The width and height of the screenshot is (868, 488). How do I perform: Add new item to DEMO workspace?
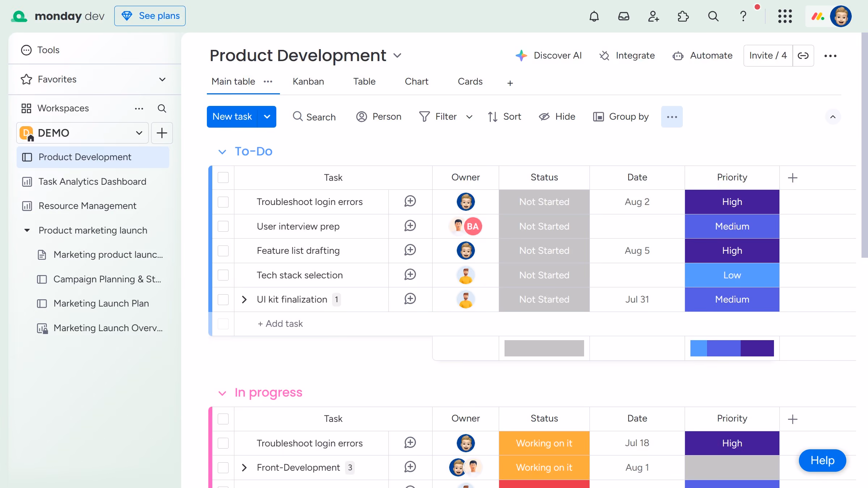coord(162,133)
